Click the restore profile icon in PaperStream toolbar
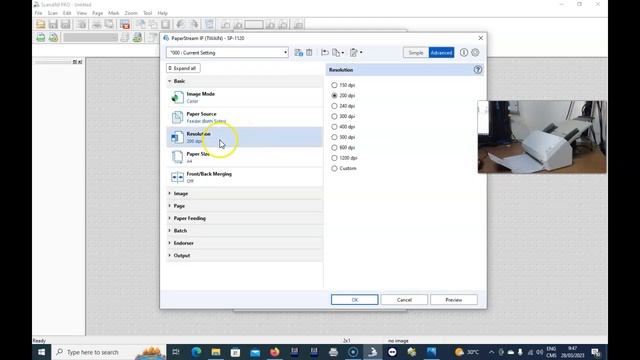This screenshot has height=360, width=640. click(x=325, y=53)
